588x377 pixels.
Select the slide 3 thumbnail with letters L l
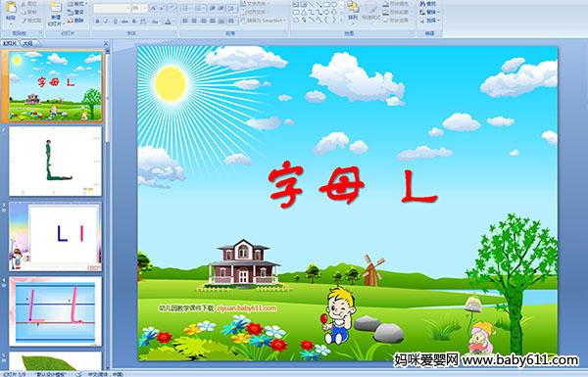[x=55, y=236]
